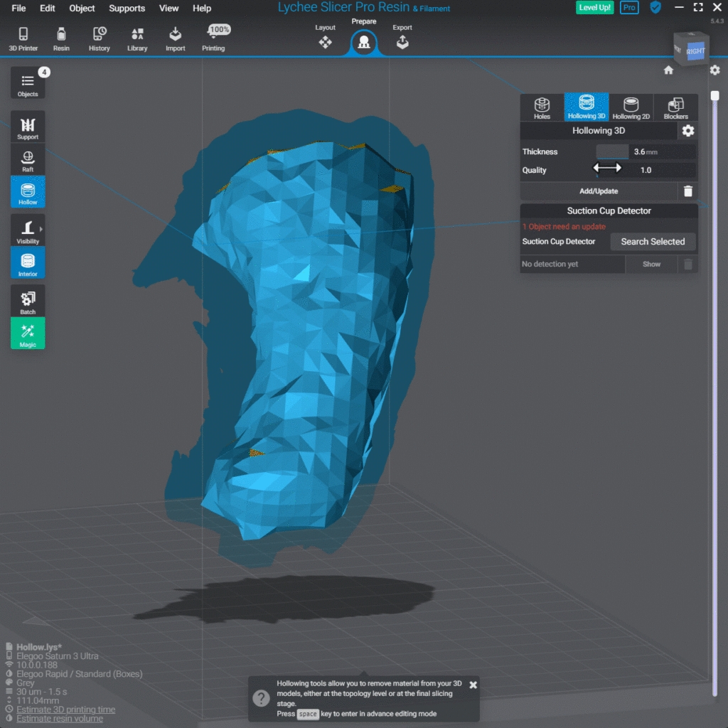The width and height of the screenshot is (728, 728).
Task: Open the Magic auto-prepare tool
Action: tap(27, 333)
